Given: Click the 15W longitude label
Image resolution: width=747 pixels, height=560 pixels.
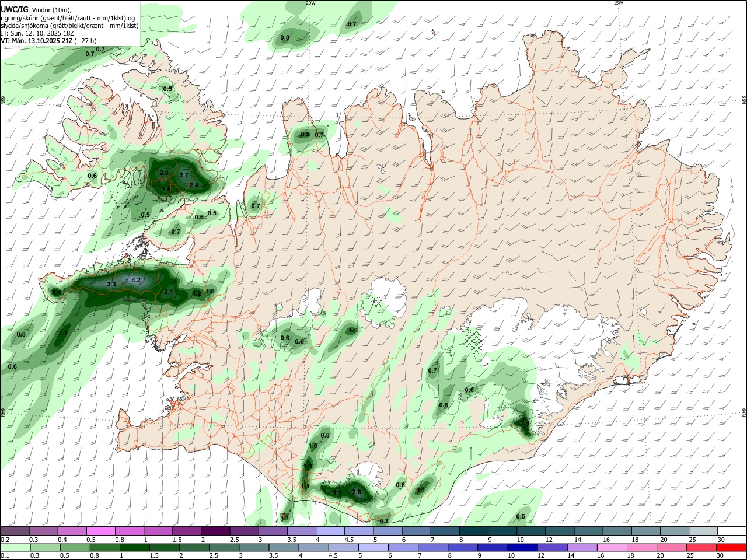Looking at the screenshot, I should 618,3.
